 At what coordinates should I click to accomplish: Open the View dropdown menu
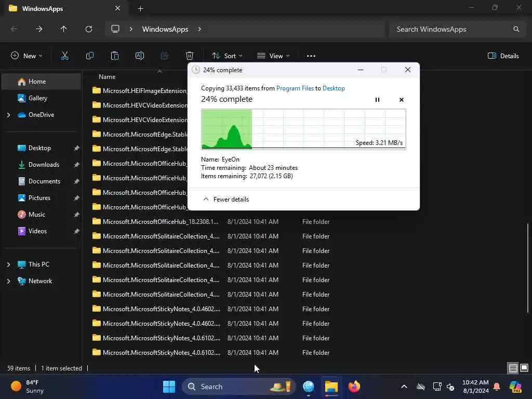(x=273, y=56)
